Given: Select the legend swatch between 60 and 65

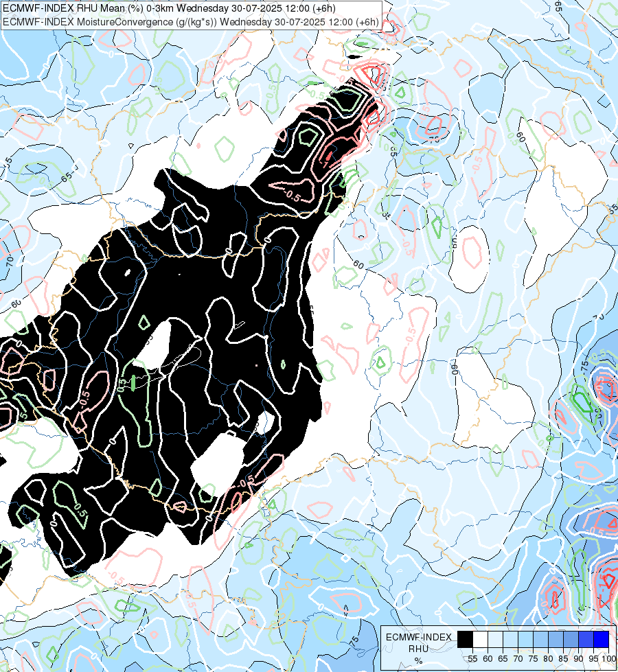Looking at the screenshot, I should 495,639.
